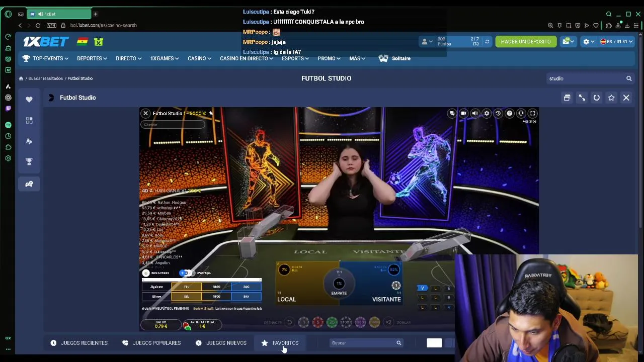Open the game support headset icon
Image resolution: width=644 pixels, height=362 pixels.
coord(521,114)
